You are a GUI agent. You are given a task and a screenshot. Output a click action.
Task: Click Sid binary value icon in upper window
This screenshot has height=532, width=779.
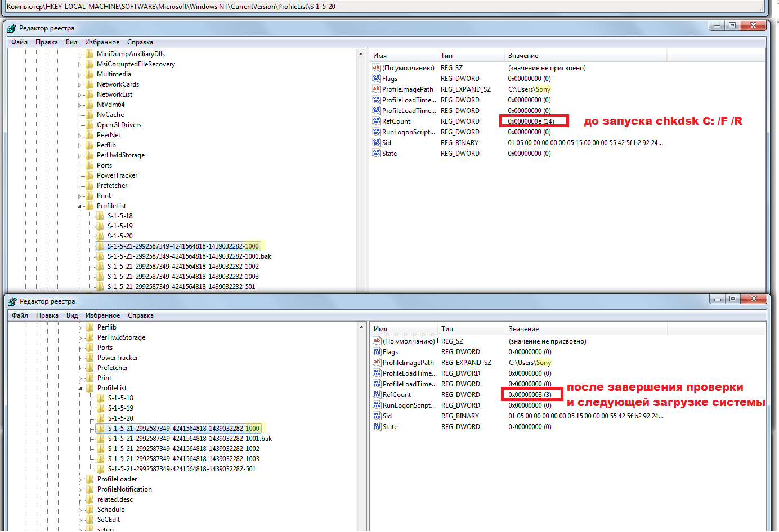click(377, 142)
